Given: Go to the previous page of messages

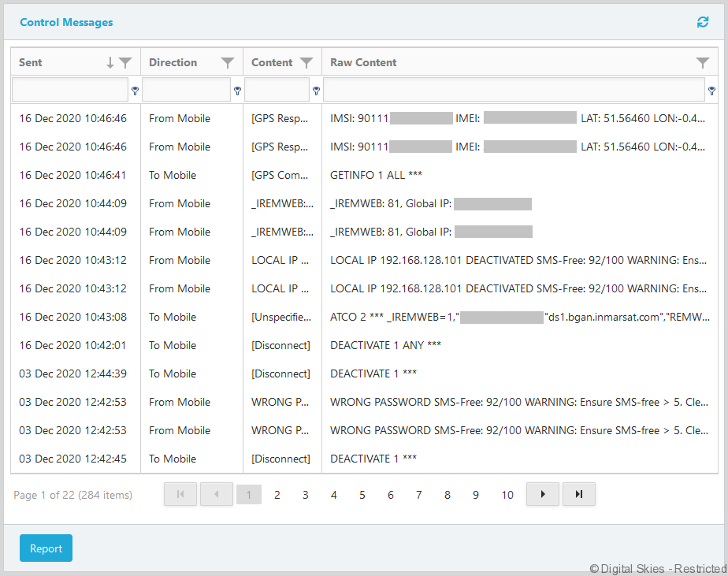Looking at the screenshot, I should click(x=217, y=494).
